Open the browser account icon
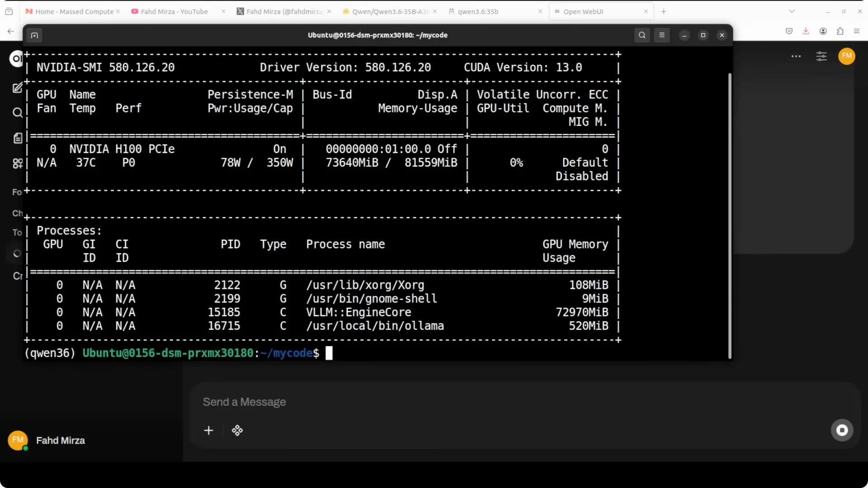 pyautogui.click(x=823, y=31)
